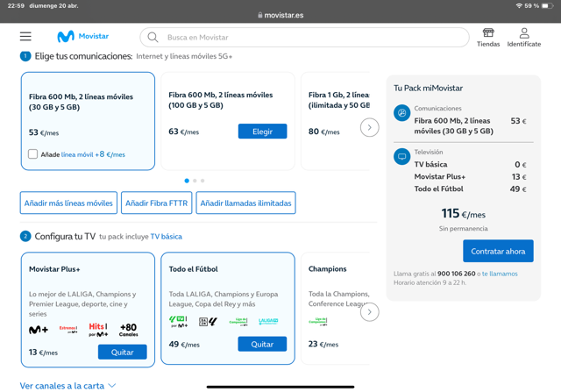Tap the movistar.es address bar

click(280, 15)
